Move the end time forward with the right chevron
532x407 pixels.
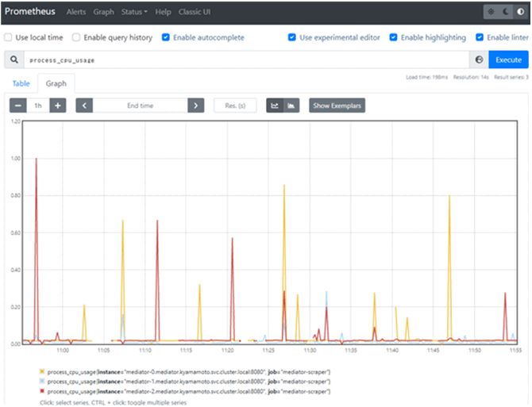point(195,106)
